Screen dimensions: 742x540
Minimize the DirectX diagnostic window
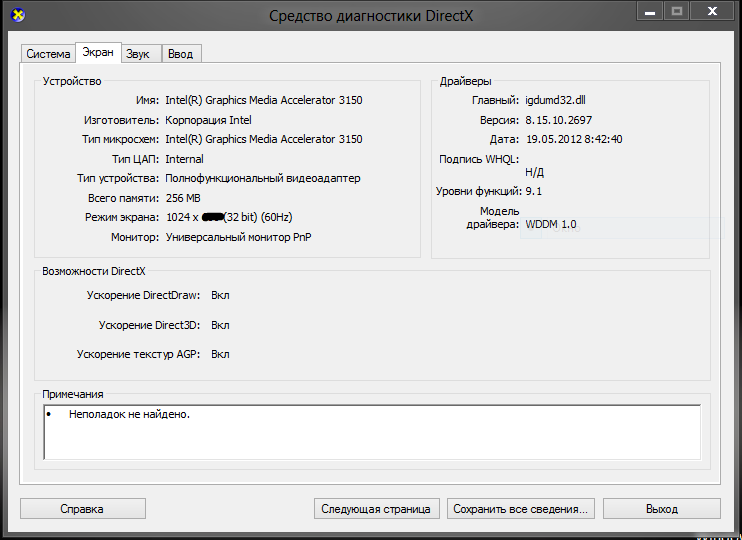(x=649, y=12)
